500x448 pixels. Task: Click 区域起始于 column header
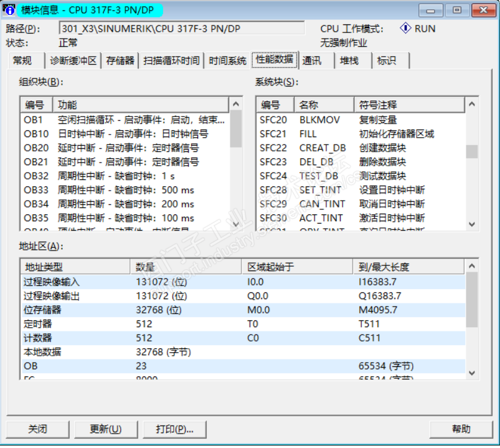click(297, 267)
